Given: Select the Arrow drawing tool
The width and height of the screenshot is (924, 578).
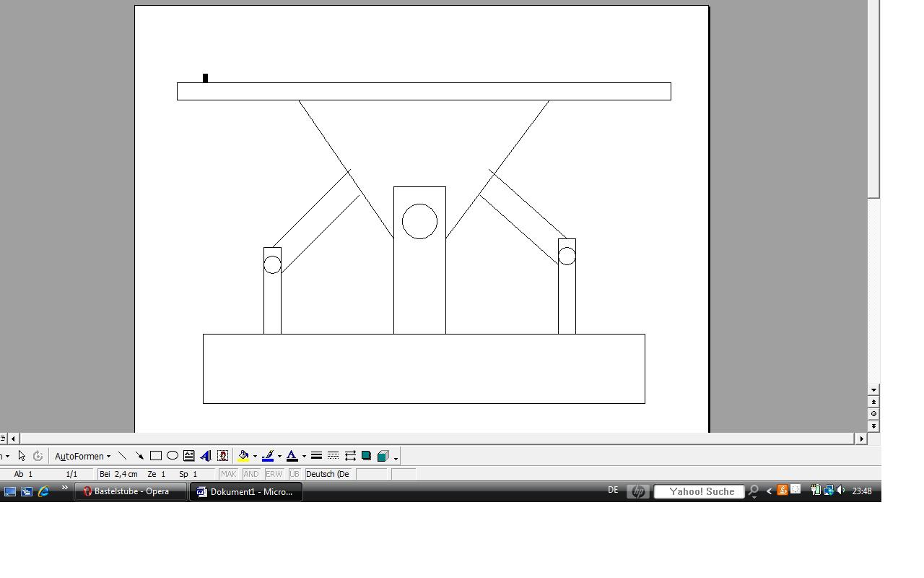Looking at the screenshot, I should point(139,456).
